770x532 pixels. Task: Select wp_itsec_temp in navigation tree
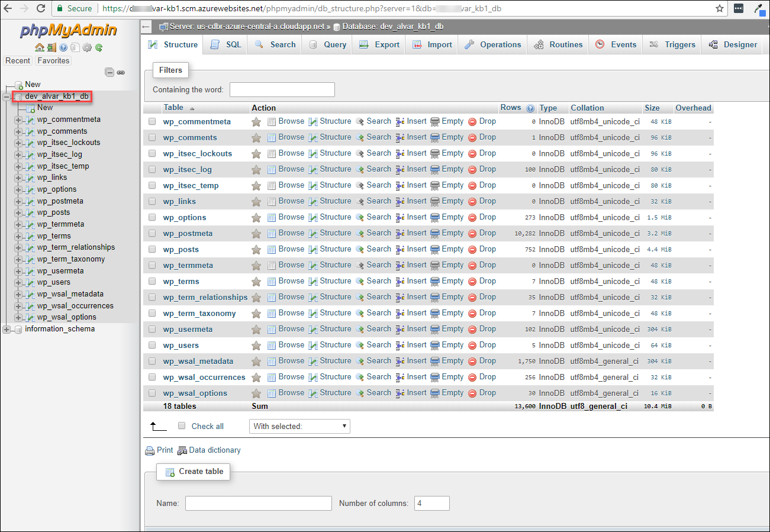[63, 166]
